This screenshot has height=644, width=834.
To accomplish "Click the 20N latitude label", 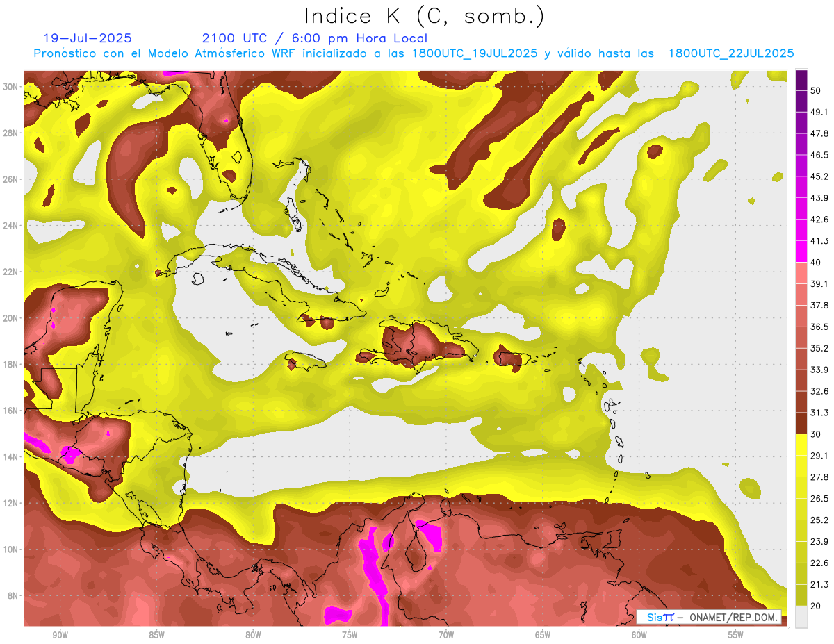I will (12, 318).
